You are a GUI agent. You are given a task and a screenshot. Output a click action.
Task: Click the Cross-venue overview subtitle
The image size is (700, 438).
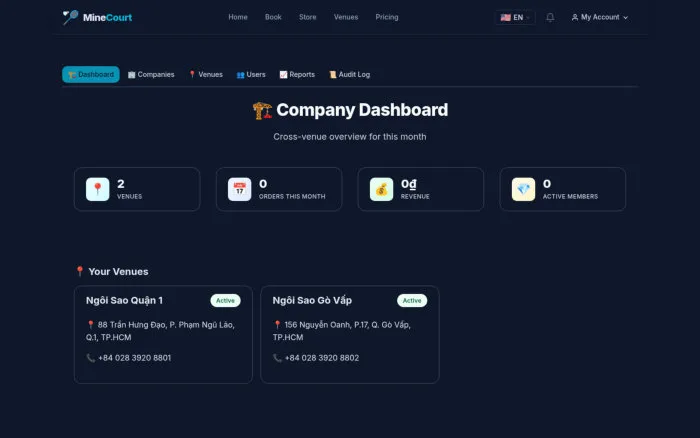tap(350, 137)
